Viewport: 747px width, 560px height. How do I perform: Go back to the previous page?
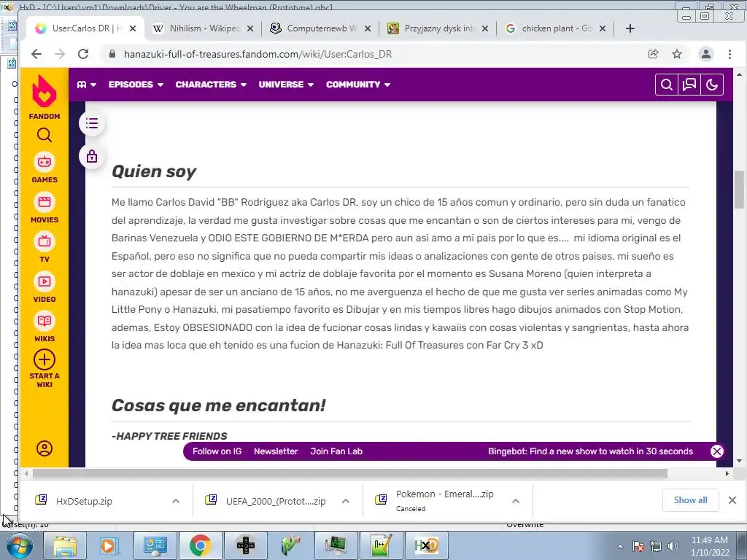point(36,54)
